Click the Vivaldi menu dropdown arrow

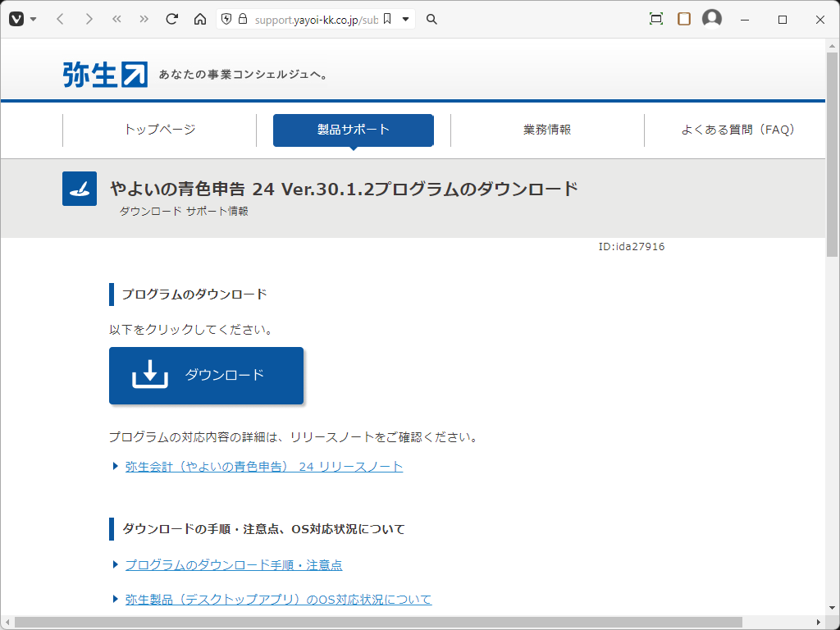[33, 20]
